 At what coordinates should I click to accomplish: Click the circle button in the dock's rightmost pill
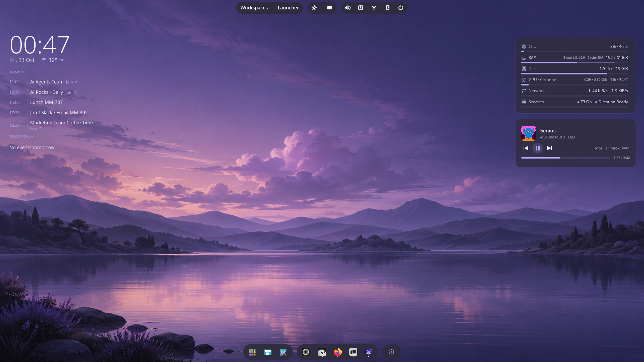[x=391, y=352]
